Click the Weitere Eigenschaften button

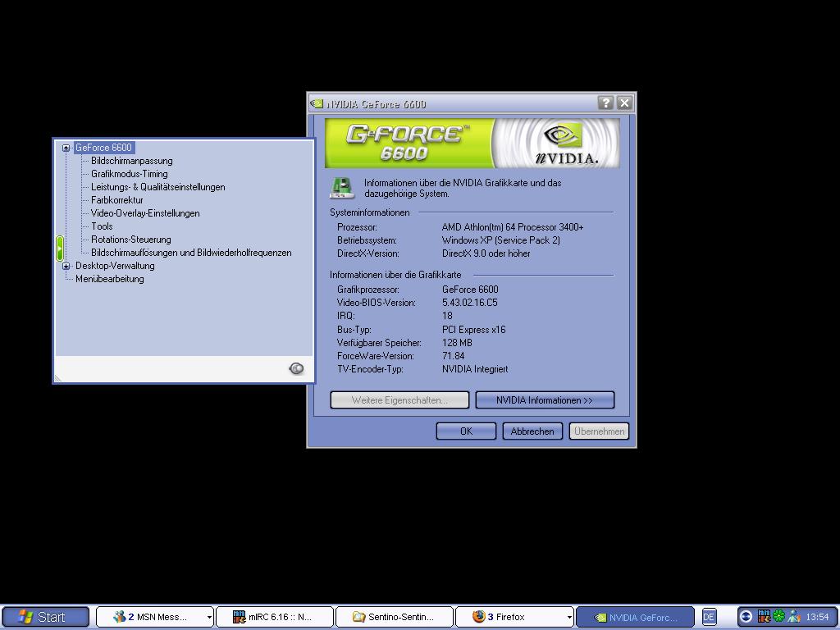click(399, 400)
